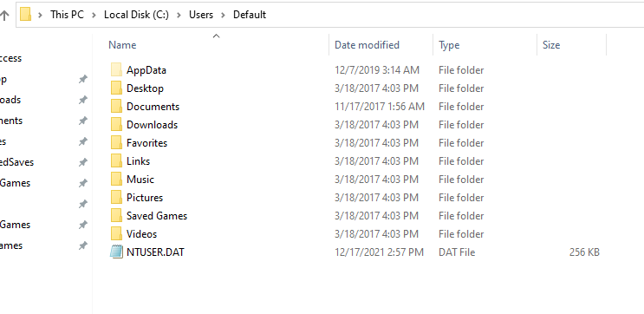Expand the chevron after This PC breadcrumb
Viewport: 644px width, 314px height.
[94, 16]
